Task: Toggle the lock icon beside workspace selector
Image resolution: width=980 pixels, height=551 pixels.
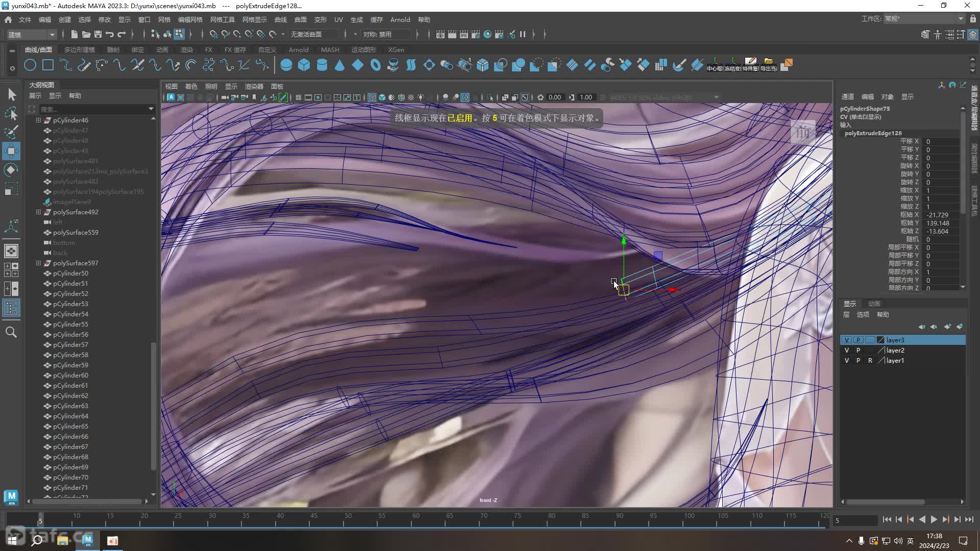Action: click(973, 19)
